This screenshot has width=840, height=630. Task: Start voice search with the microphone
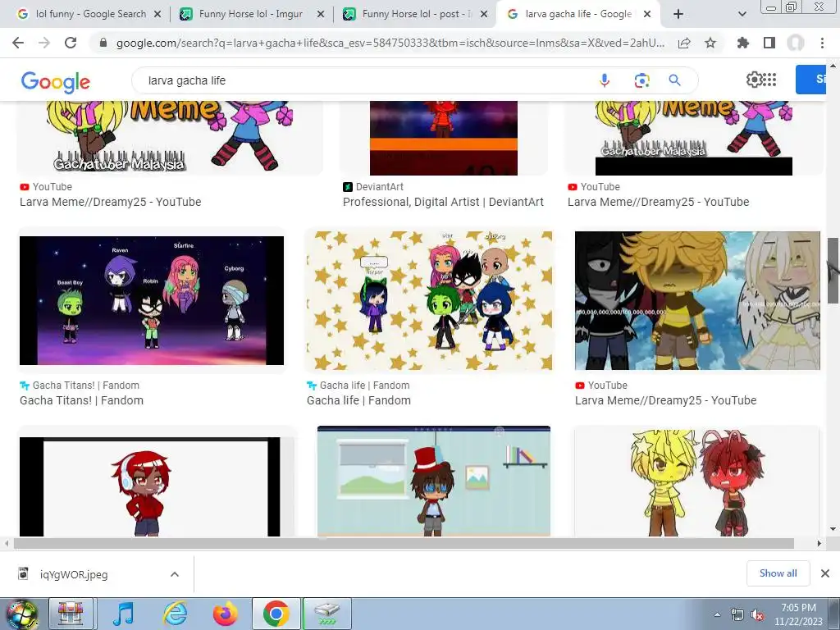pos(605,80)
